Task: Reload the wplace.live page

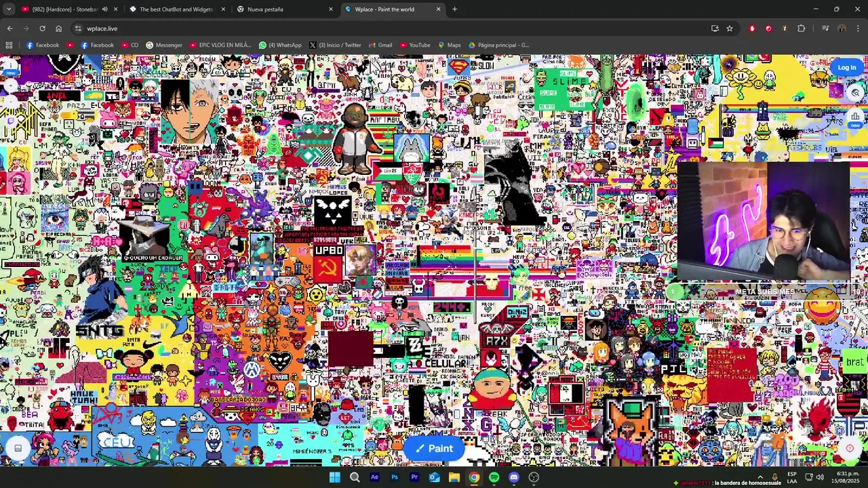Action: tap(42, 28)
